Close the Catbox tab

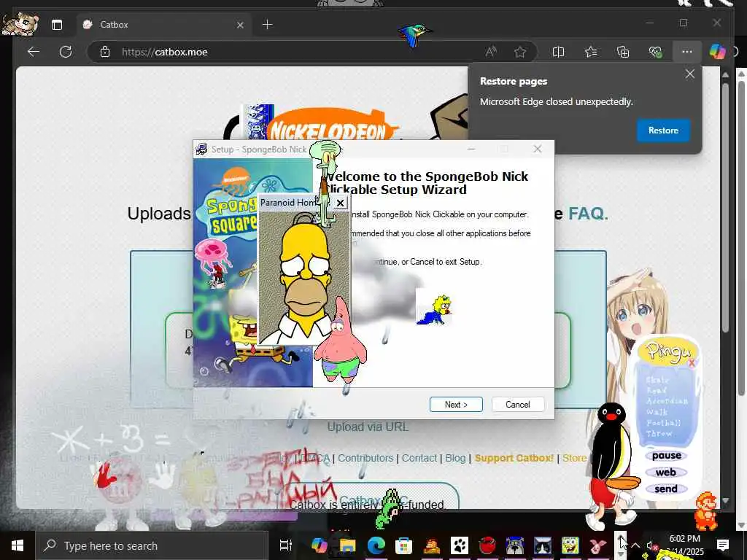241,25
